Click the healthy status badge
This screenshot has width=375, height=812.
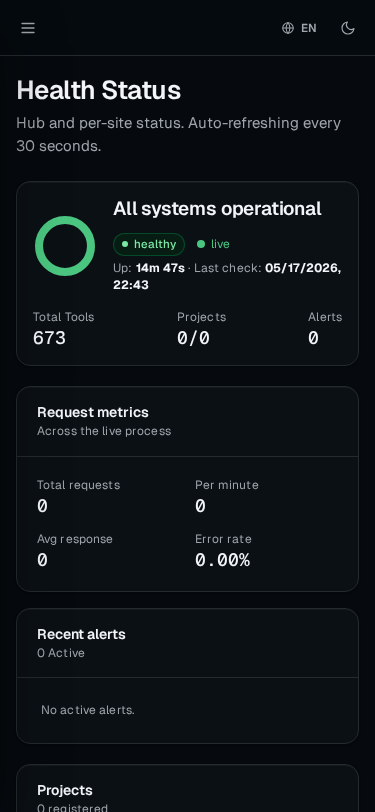click(149, 244)
